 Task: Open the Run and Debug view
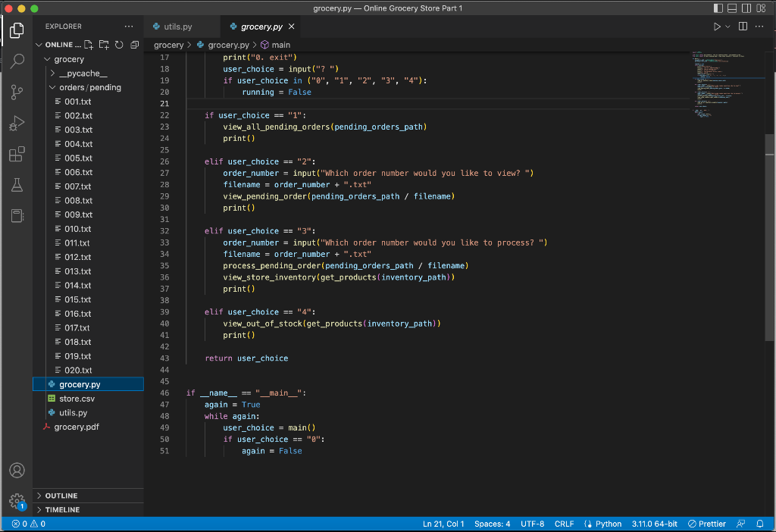click(x=17, y=124)
